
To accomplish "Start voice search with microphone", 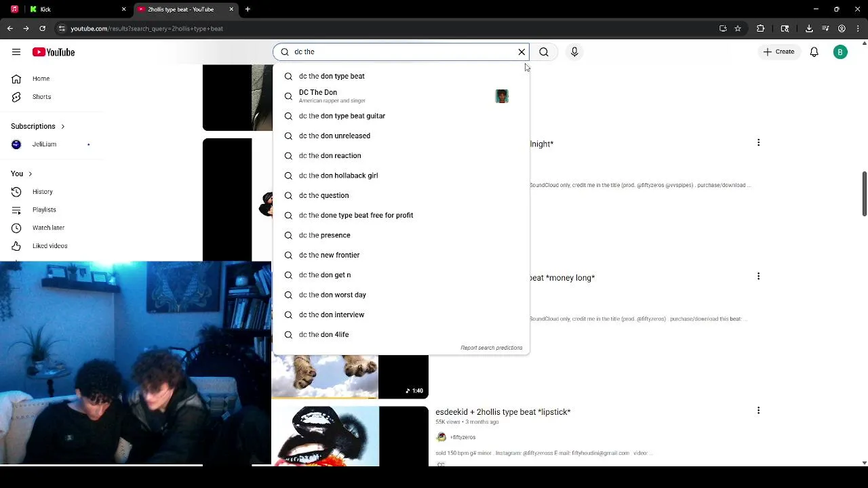I will [x=574, y=52].
